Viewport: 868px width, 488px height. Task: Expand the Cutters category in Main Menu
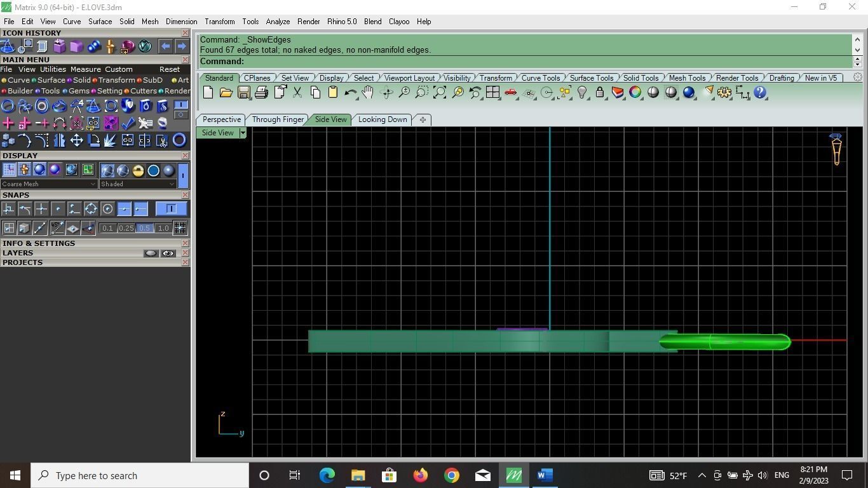(x=140, y=91)
